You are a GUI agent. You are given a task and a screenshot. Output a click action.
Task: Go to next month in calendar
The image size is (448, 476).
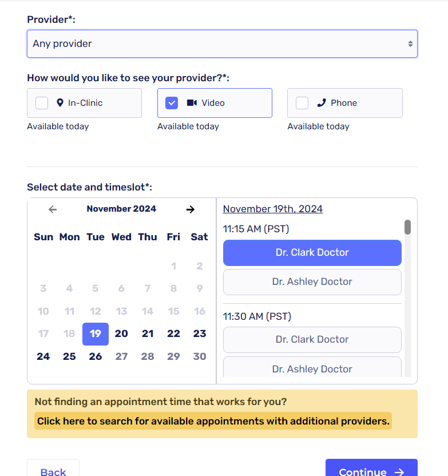[x=191, y=209]
